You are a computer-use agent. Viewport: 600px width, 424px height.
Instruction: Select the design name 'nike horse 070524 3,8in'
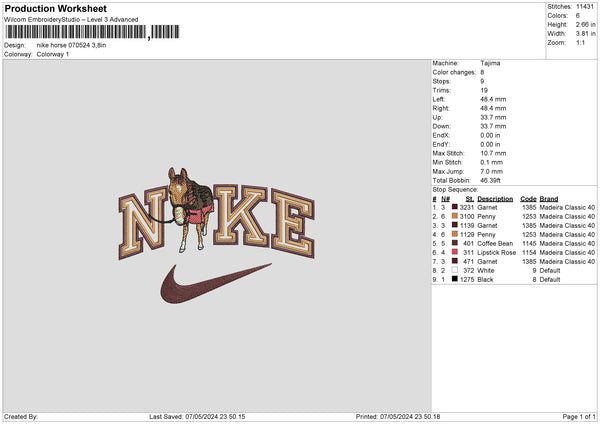click(71, 45)
